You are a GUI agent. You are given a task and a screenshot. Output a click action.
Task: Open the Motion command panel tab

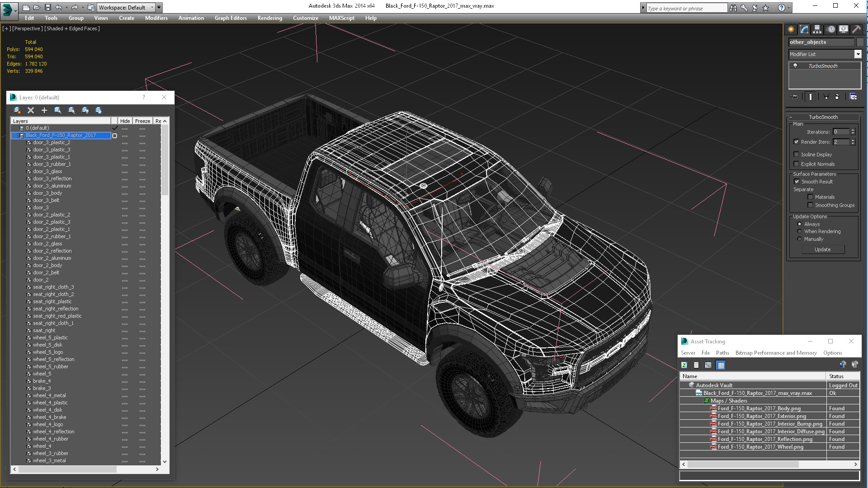pyautogui.click(x=830, y=29)
